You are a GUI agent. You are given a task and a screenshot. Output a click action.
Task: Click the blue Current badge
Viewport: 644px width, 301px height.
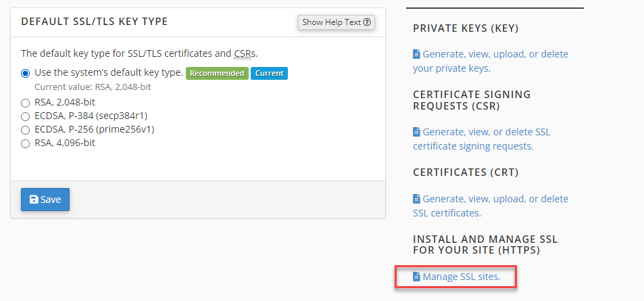[x=269, y=73]
